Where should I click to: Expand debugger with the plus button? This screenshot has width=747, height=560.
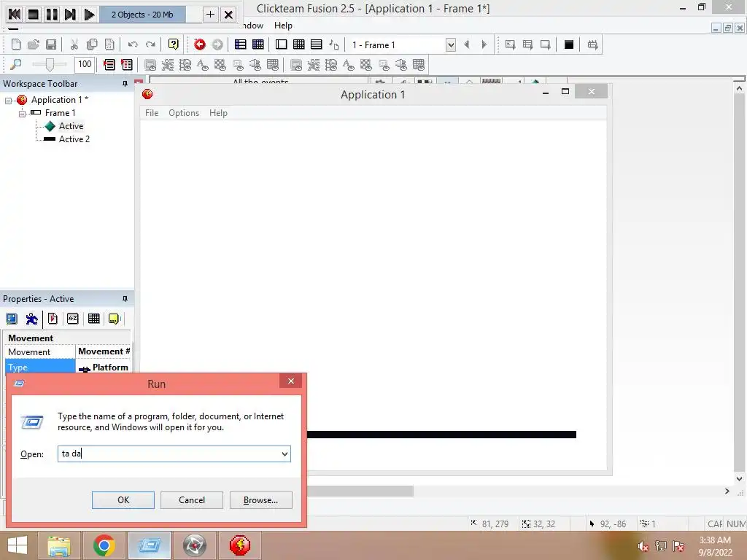[x=210, y=15]
